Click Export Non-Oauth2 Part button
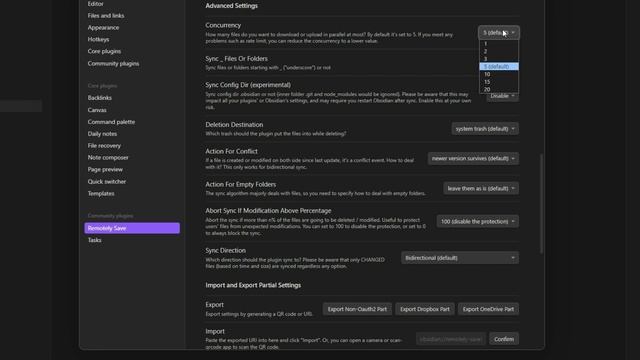The height and width of the screenshot is (360, 640). [x=357, y=309]
